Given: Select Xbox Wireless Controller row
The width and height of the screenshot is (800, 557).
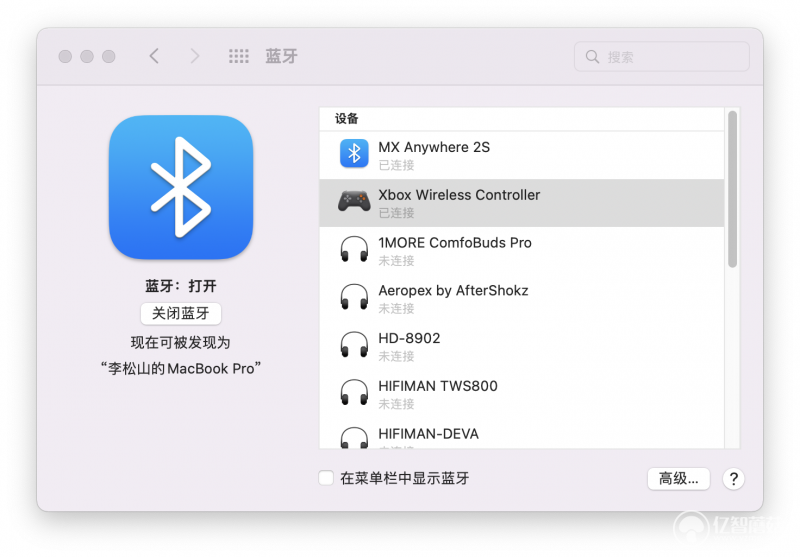Looking at the screenshot, I should coord(521,203).
